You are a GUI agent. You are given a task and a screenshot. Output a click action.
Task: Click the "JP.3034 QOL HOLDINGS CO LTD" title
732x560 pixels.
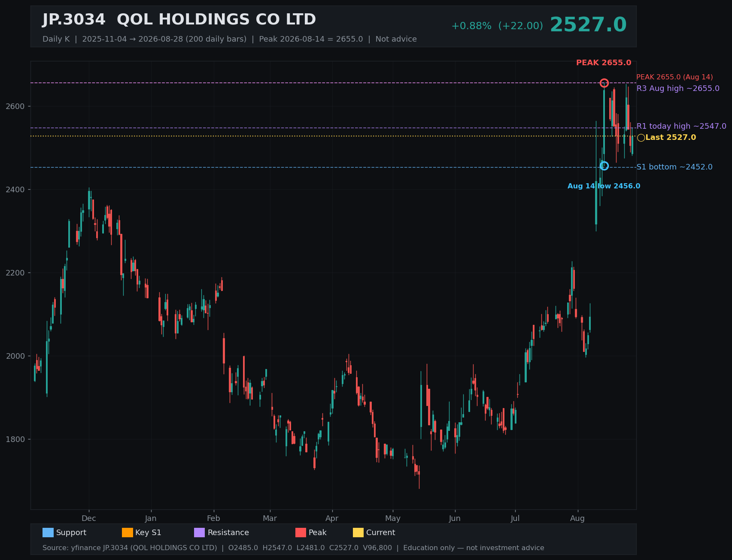pyautogui.click(x=179, y=20)
